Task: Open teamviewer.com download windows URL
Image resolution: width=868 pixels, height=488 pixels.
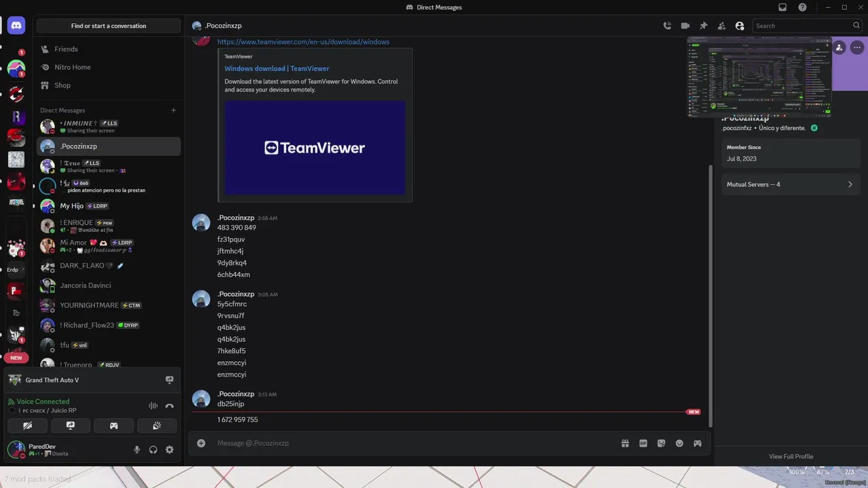Action: click(303, 42)
